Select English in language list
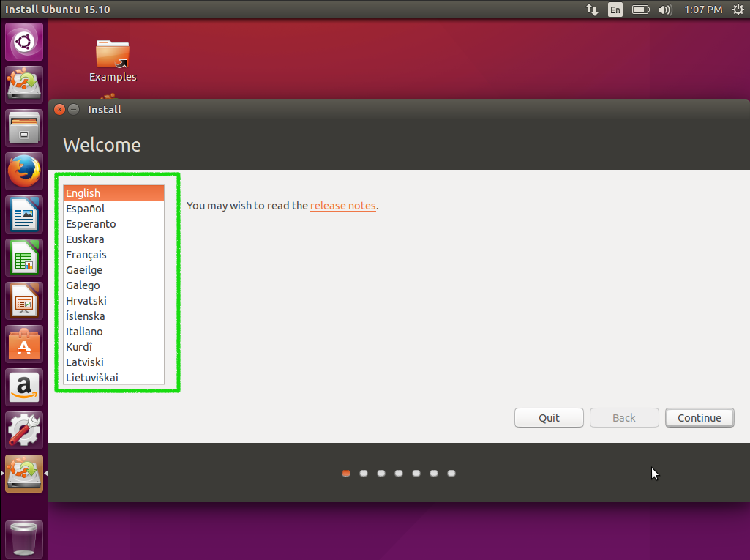This screenshot has width=750, height=560. click(x=114, y=193)
